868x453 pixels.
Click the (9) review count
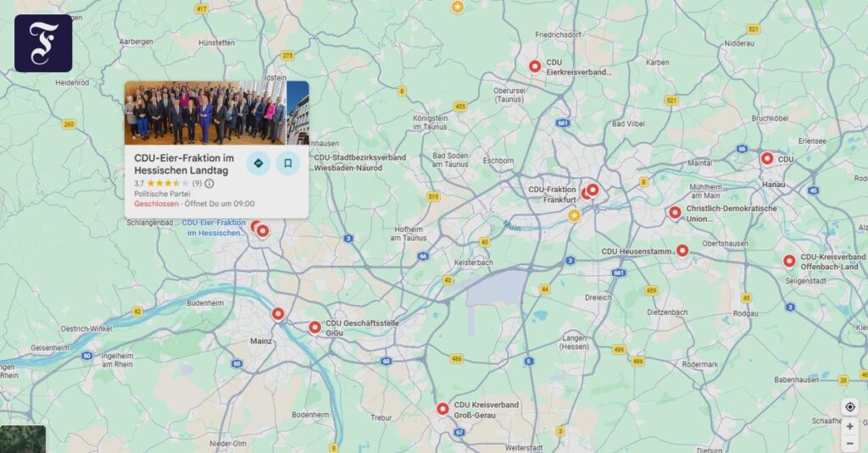tap(197, 183)
